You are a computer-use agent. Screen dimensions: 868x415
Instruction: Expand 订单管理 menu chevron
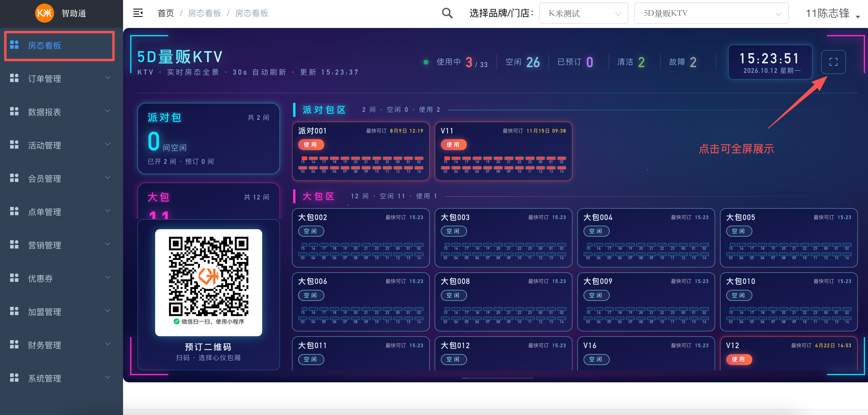(108, 78)
